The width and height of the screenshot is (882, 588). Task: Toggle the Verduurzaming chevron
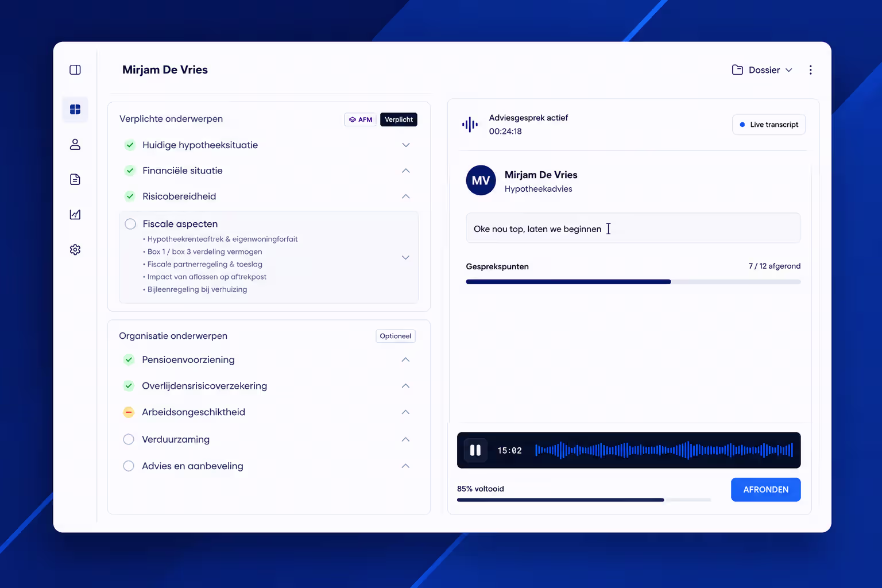point(406,439)
